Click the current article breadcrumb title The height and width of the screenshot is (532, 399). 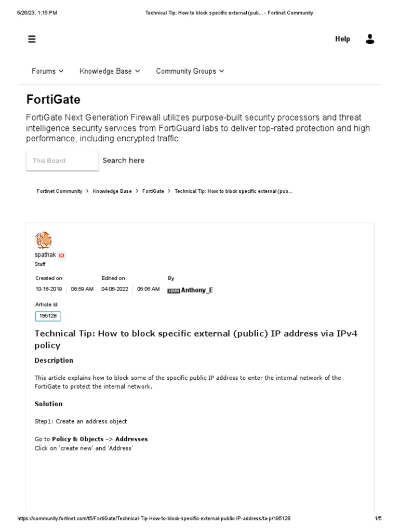click(233, 191)
